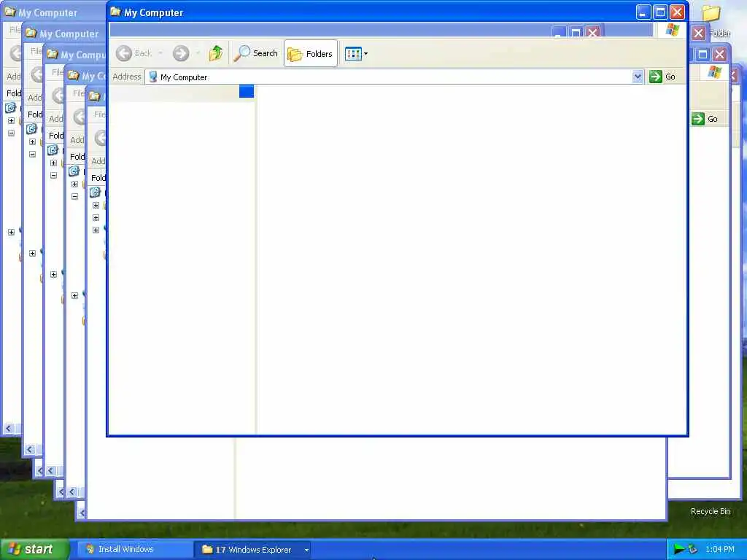This screenshot has height=560, width=747.
Task: Collapse minus expander in leftmost rear window tree
Action: pyautogui.click(x=11, y=133)
